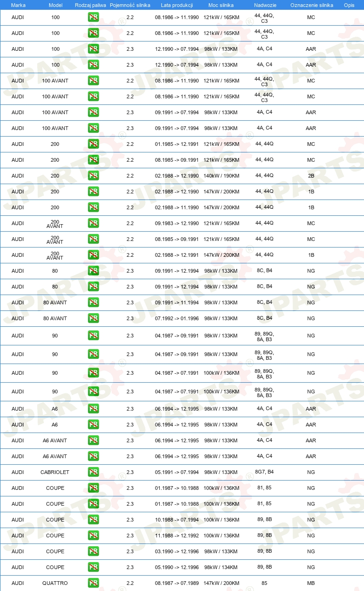The width and height of the screenshot is (364, 591).
Task: Select the '98kW / 134KM' power cell
Action: pyautogui.click(x=221, y=567)
